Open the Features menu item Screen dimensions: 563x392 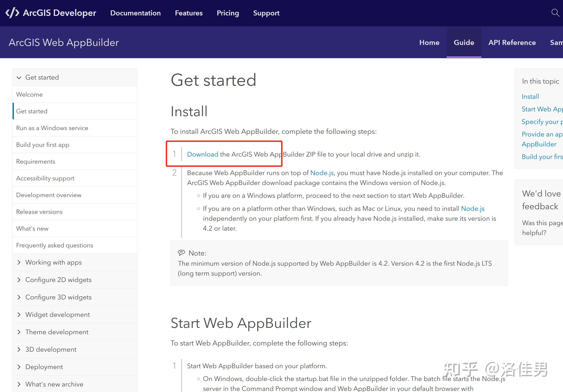[189, 13]
